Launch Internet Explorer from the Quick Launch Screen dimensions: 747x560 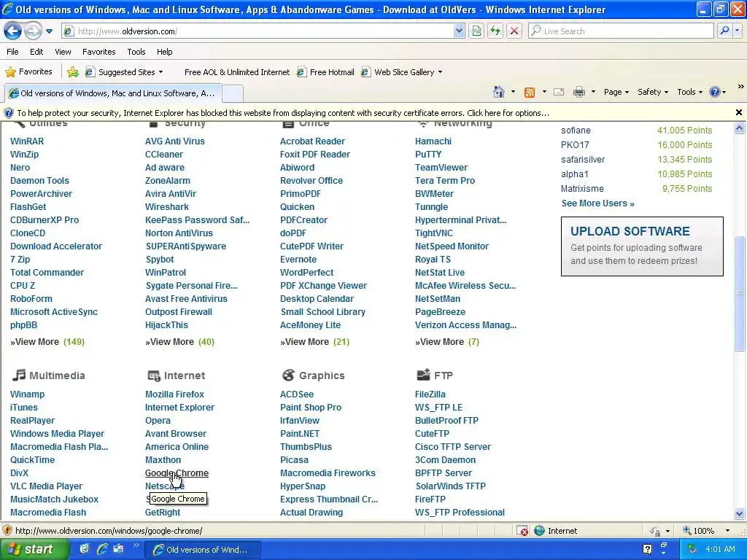[x=102, y=549]
